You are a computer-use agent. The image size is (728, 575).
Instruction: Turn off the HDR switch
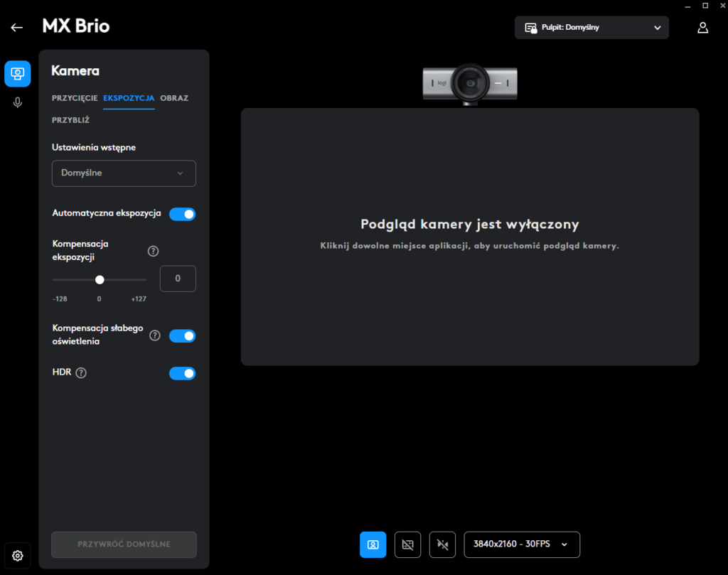pyautogui.click(x=183, y=373)
